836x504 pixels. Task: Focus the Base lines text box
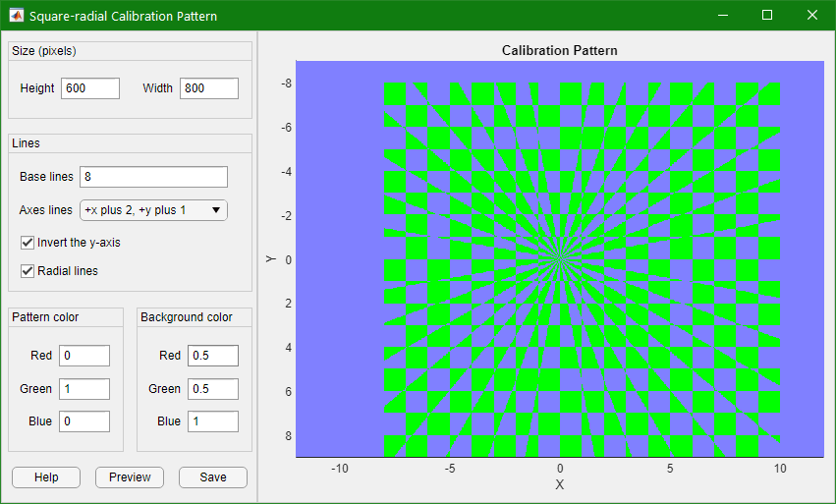coord(153,177)
